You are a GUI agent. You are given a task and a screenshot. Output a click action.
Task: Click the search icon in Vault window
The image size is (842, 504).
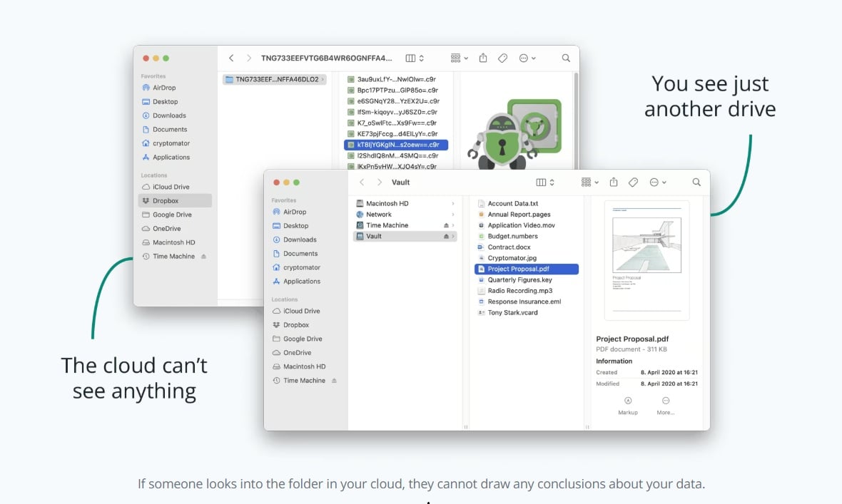(x=696, y=182)
